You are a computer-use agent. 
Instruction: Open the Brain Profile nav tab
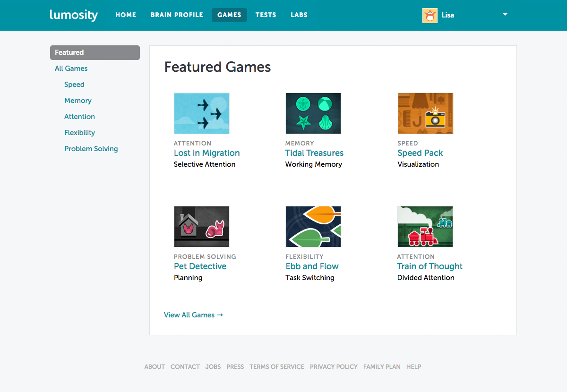coord(177,15)
